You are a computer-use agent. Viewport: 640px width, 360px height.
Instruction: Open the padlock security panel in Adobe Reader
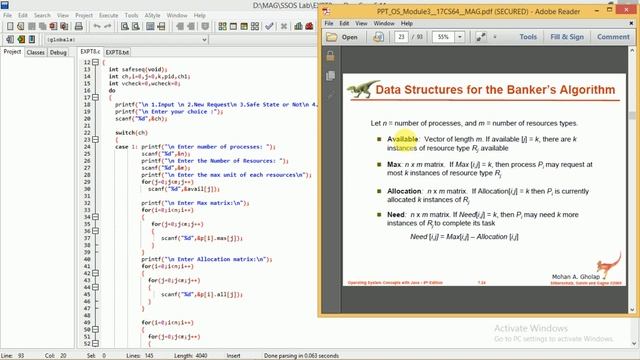[x=330, y=56]
